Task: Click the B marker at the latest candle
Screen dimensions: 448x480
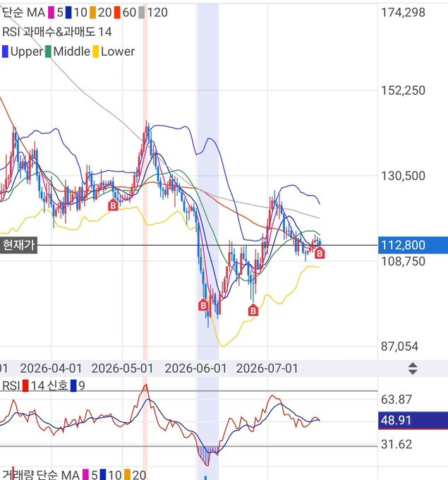Action: pos(320,253)
